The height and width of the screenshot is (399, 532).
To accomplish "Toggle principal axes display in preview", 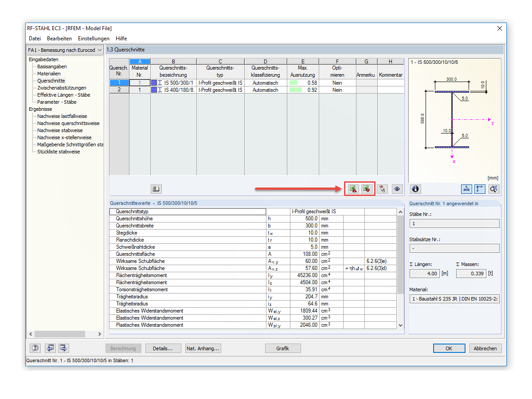I will coord(480,189).
